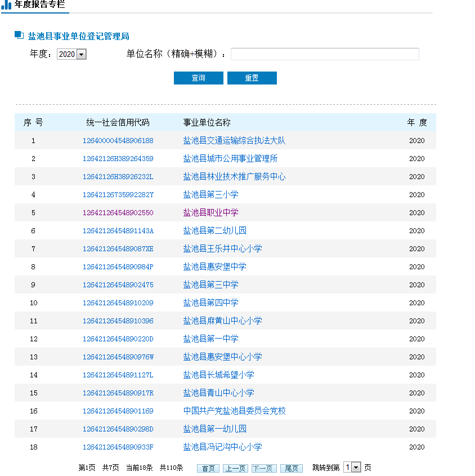This screenshot has height=476, width=475.
Task: Open 盐池县林业技术推广服务中心 link
Action: 234,176
